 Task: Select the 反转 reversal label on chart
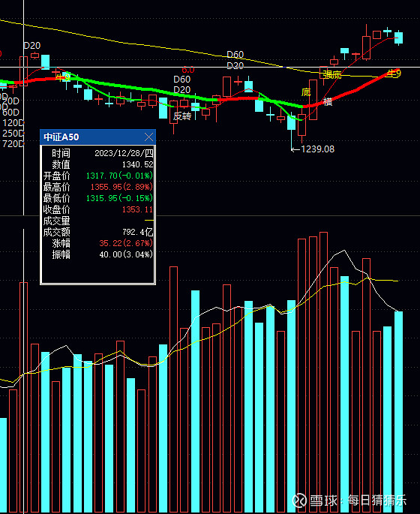coord(182,116)
